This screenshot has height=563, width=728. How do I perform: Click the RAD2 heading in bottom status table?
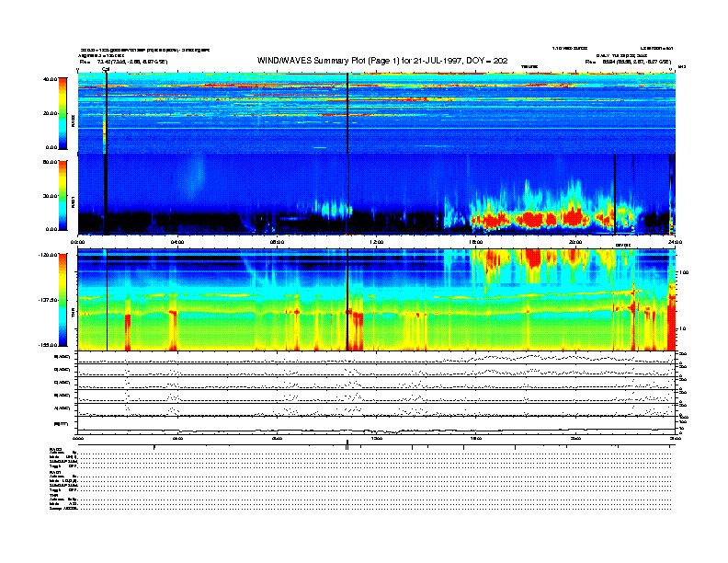click(x=55, y=449)
